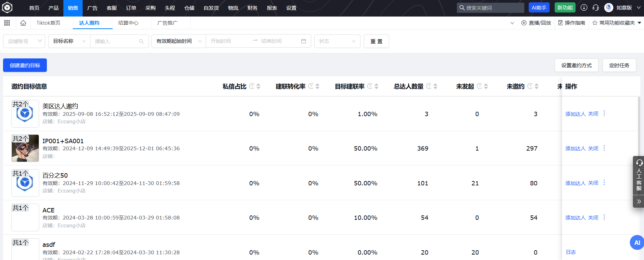Click the 创建邀约目标 button
This screenshot has width=644, height=260.
tap(25, 65)
